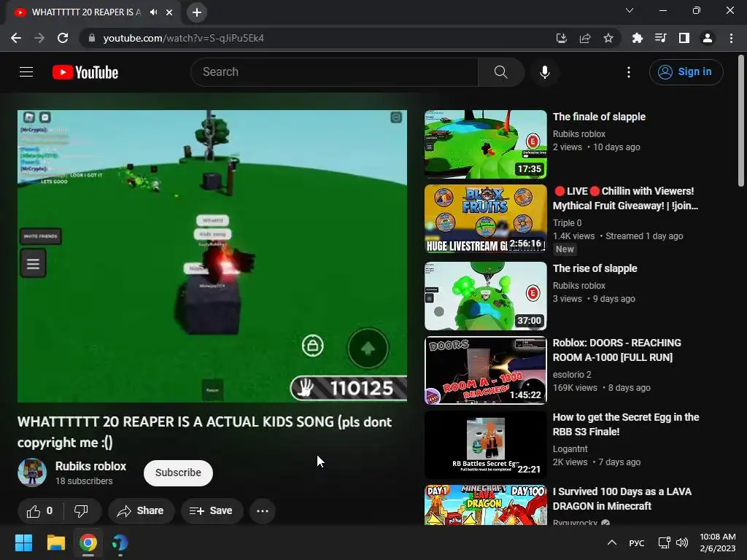Close the YouTube tab
Image resolution: width=747 pixels, height=560 pixels.
point(169,12)
